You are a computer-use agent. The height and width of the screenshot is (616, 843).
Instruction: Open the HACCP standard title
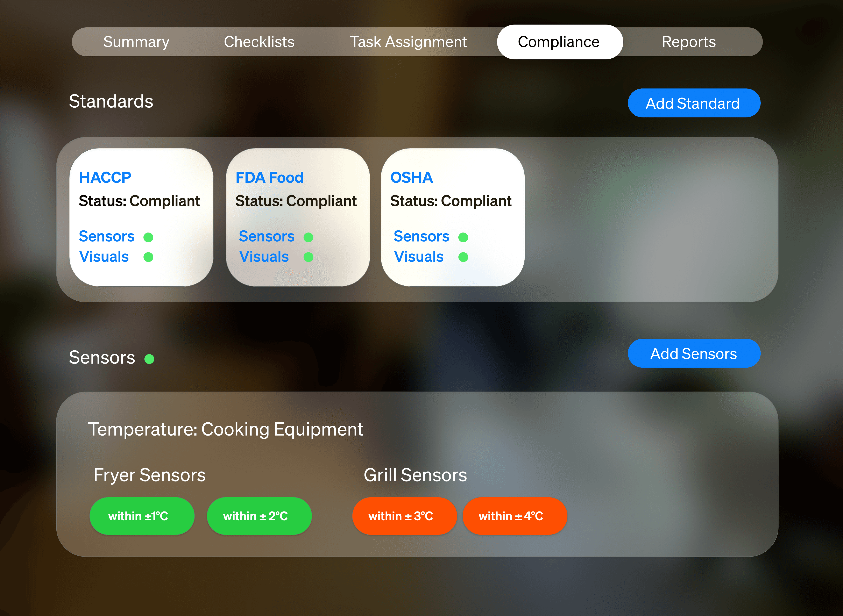coord(105,178)
